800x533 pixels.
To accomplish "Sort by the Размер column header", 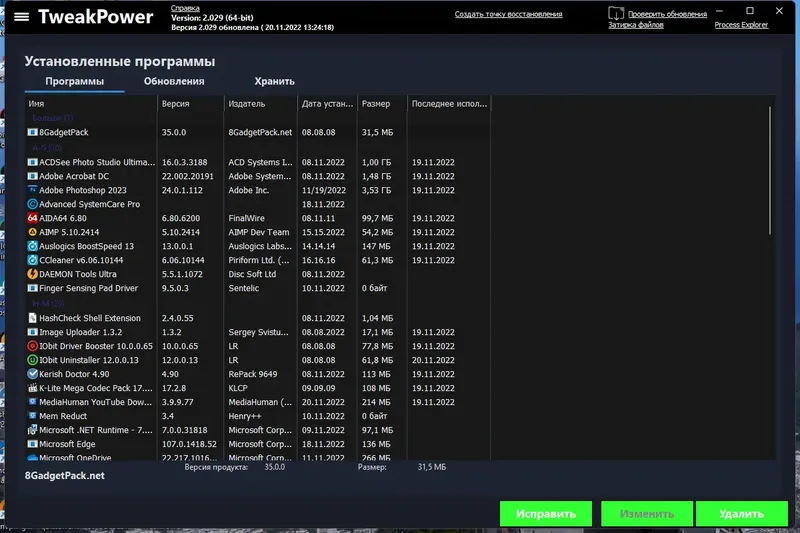I will [382, 104].
